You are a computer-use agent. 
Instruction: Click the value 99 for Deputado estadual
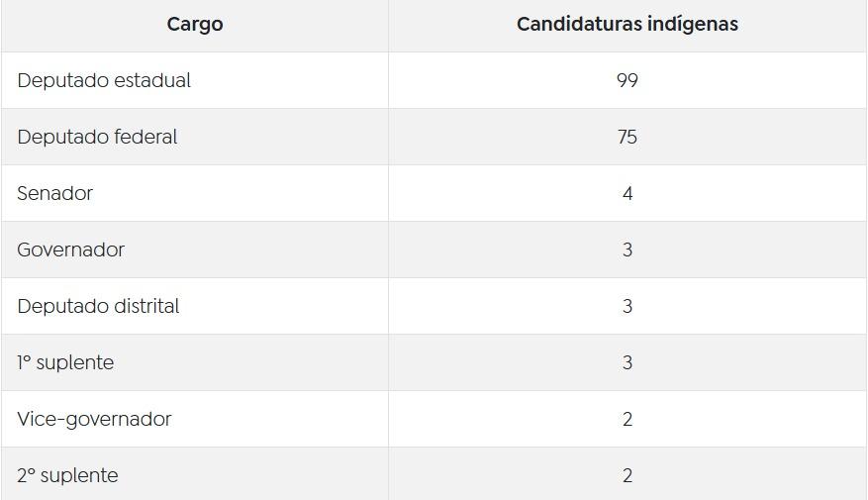627,80
